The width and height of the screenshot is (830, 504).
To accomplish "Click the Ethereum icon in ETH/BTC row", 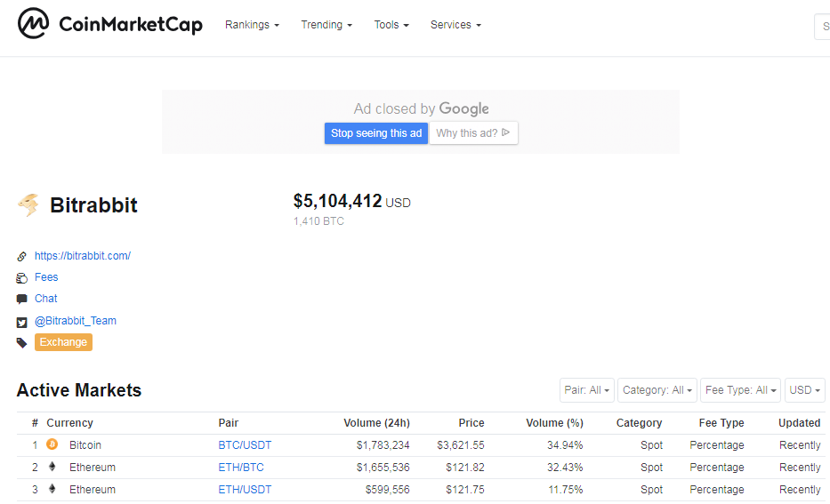I will (x=52, y=467).
